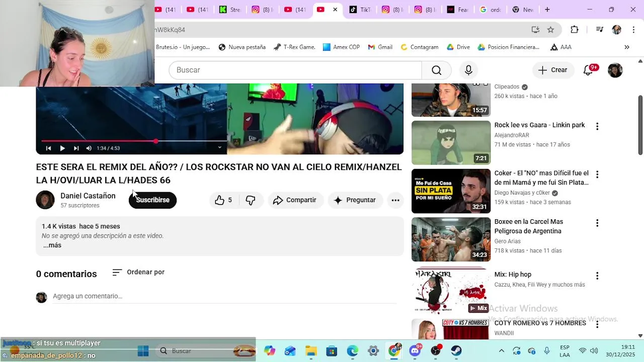
Task: Switch to the Google ordc tab
Action: tap(491, 10)
